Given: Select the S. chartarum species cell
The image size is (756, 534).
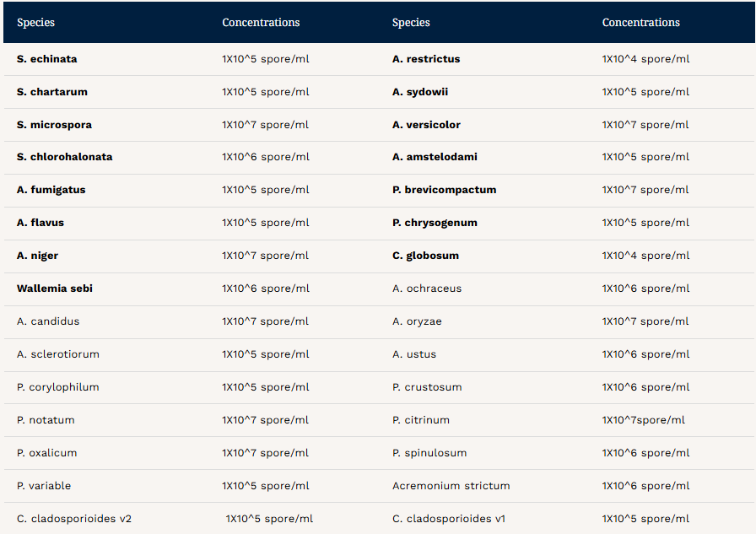Looking at the screenshot, I should (x=52, y=92).
